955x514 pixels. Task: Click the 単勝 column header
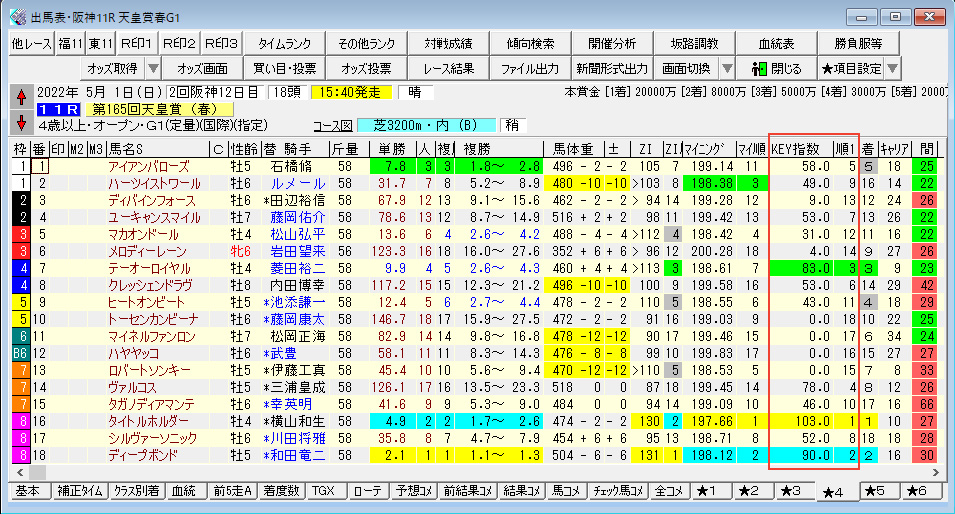(x=392, y=149)
